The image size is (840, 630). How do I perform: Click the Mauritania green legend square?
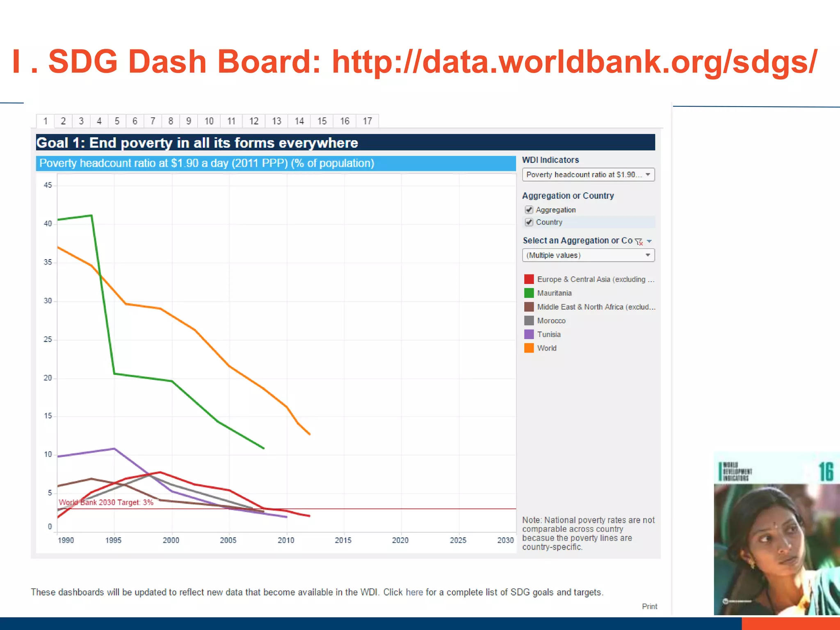coord(529,293)
